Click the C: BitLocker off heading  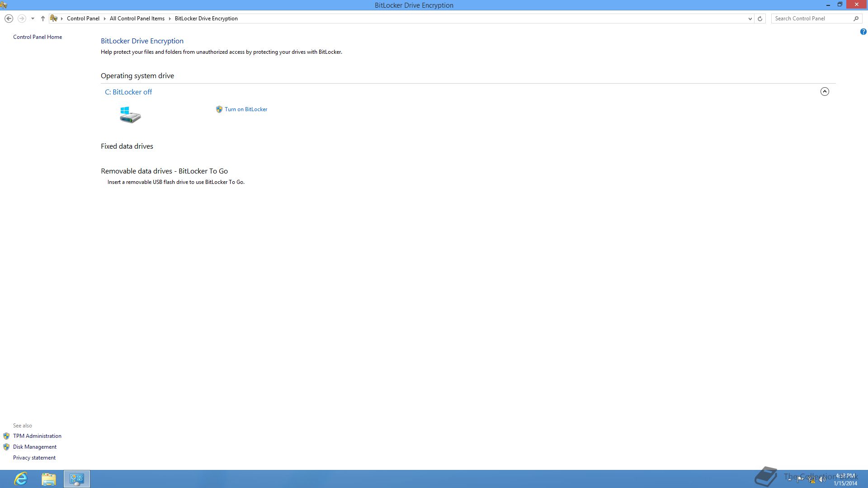click(x=128, y=92)
